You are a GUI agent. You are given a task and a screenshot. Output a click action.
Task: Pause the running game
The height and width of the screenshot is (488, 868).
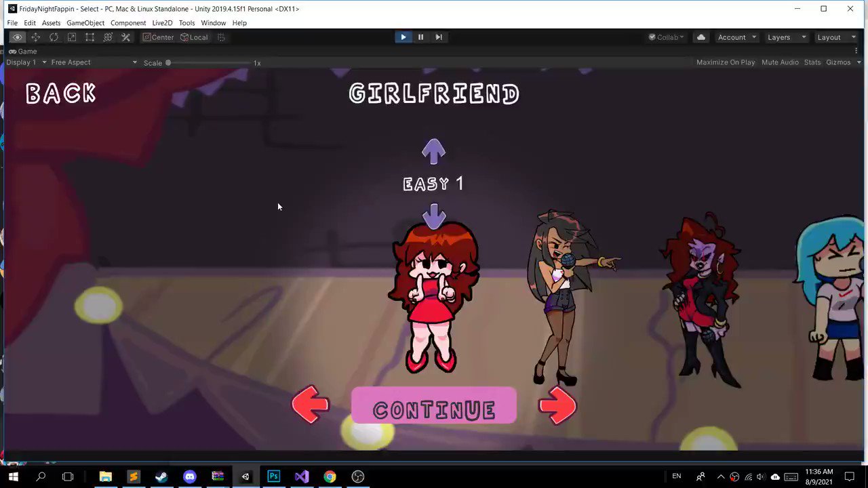click(x=420, y=37)
